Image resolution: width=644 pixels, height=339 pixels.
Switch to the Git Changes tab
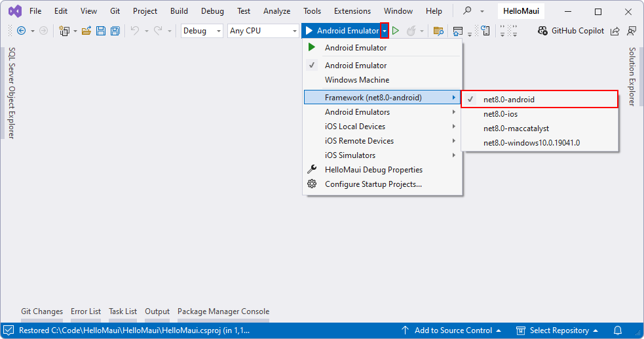pyautogui.click(x=42, y=311)
